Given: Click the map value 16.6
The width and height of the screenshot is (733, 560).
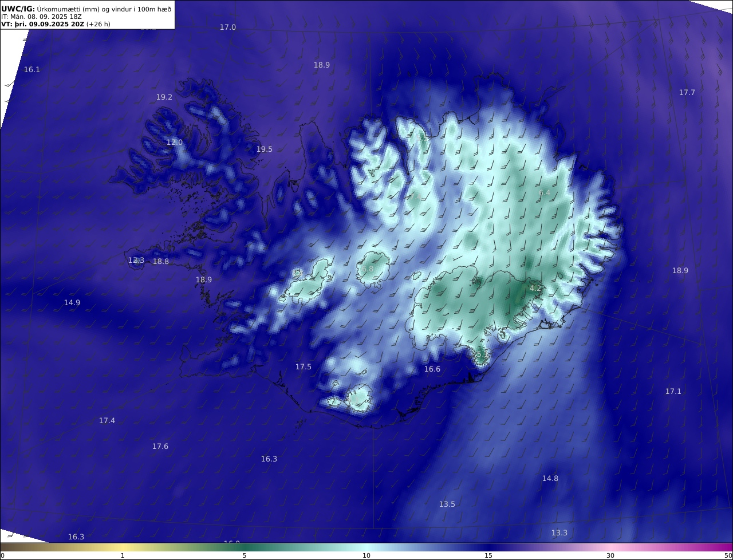Looking at the screenshot, I should 432,369.
